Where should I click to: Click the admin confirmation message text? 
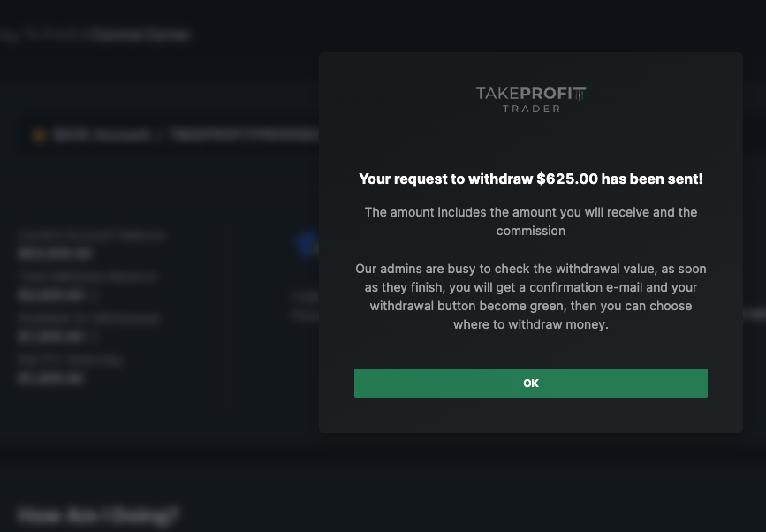click(x=530, y=297)
